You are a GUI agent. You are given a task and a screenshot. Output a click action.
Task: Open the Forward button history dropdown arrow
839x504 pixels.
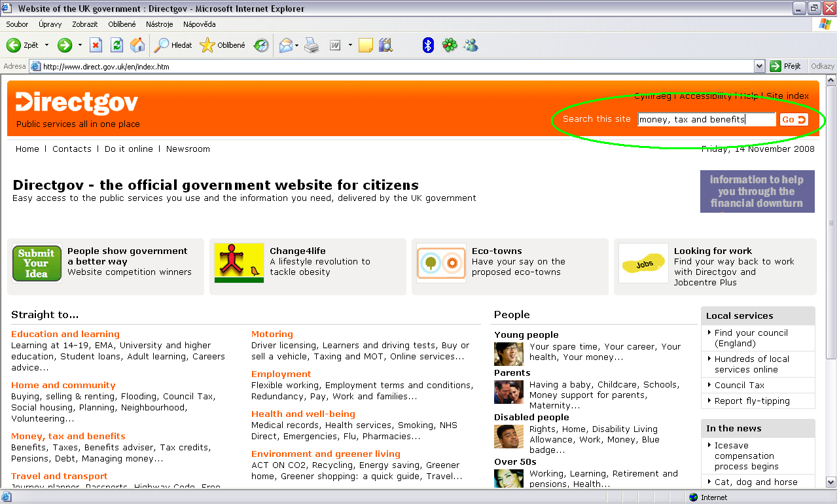[x=80, y=45]
